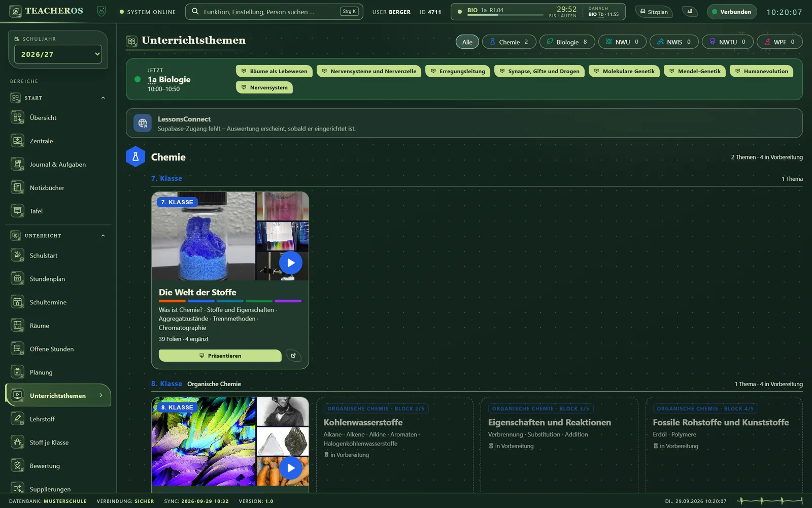This screenshot has width=812, height=508.
Task: Open the Mendel-Genetik topic chip
Action: (695, 72)
